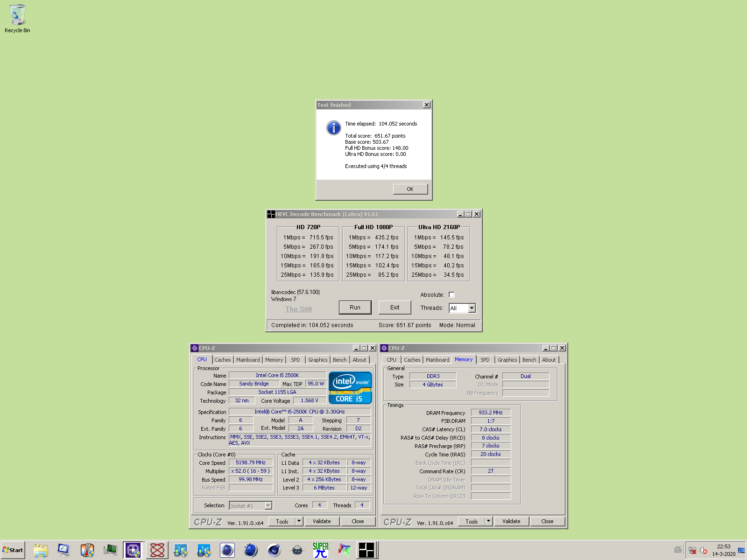
Task: Open the colorful arrow taskbar icon
Action: tap(344, 550)
